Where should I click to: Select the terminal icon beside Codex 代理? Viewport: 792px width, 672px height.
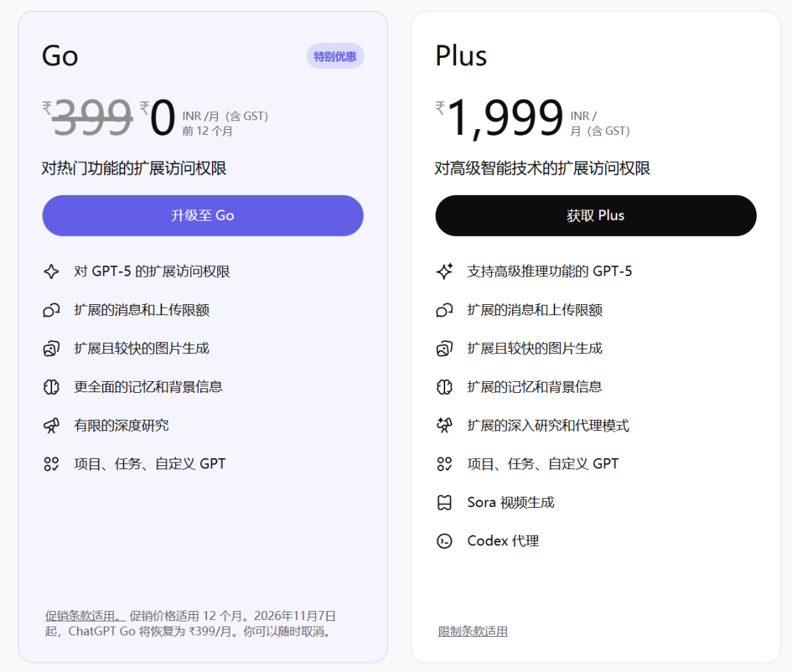[444, 541]
